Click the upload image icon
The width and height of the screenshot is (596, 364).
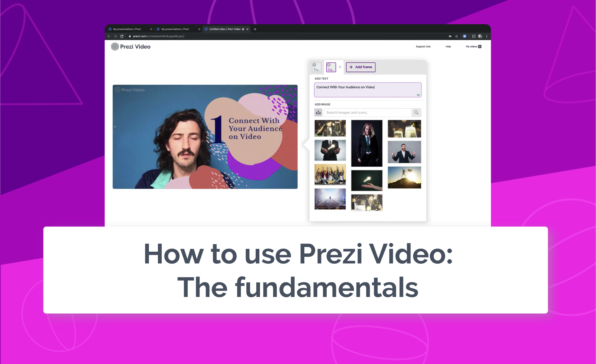[x=318, y=112]
